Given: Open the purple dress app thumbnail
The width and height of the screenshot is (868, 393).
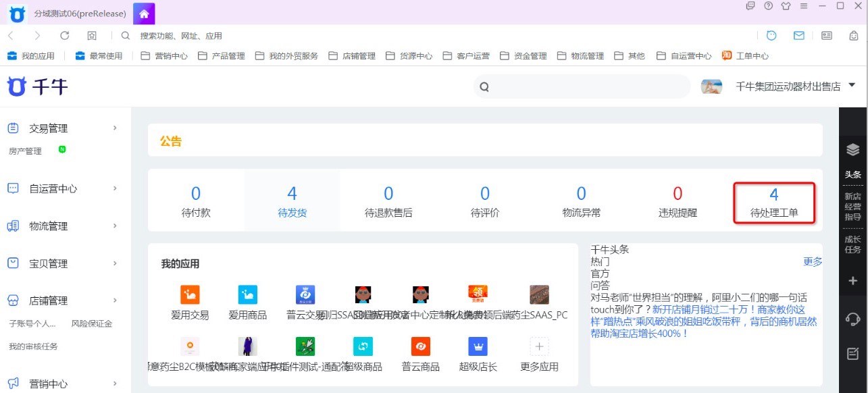Looking at the screenshot, I should 248,346.
